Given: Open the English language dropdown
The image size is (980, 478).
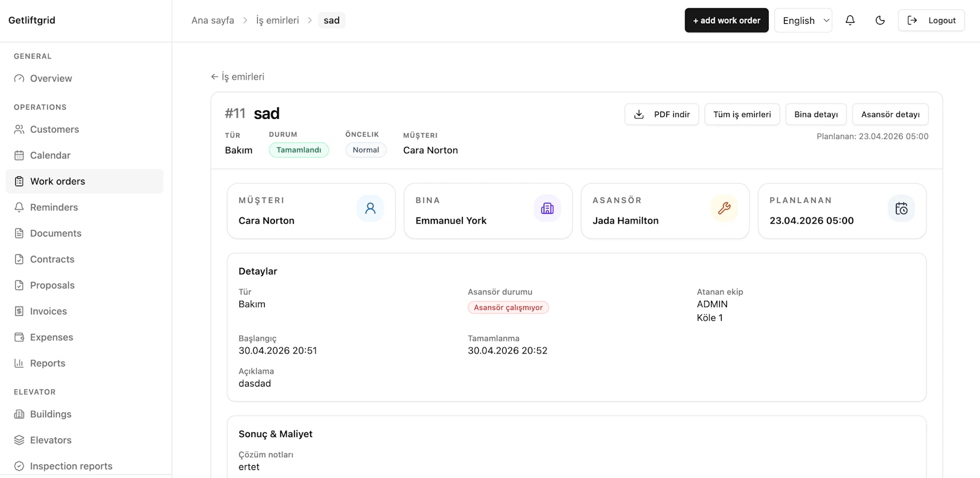Looking at the screenshot, I should (804, 20).
